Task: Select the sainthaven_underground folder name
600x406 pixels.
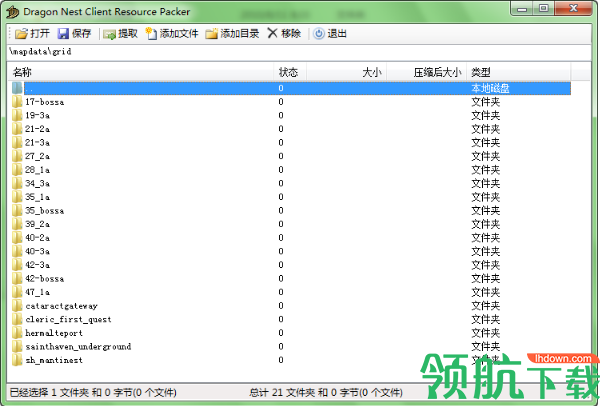Action: 78,347
